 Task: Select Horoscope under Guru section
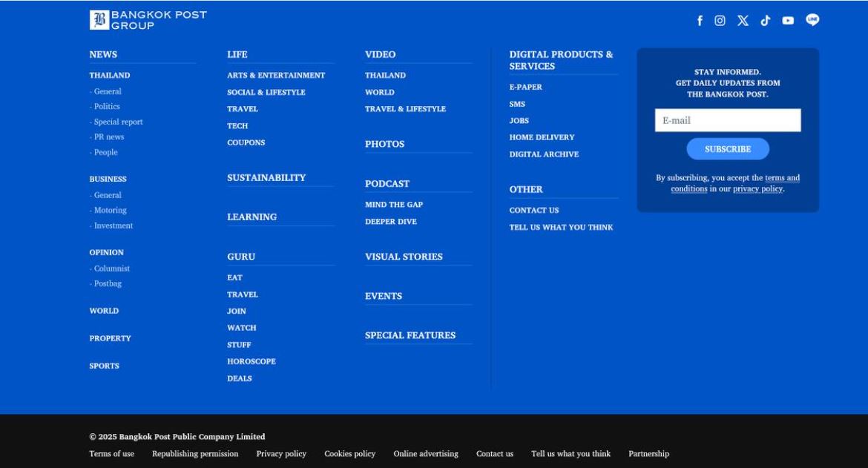[x=251, y=362]
